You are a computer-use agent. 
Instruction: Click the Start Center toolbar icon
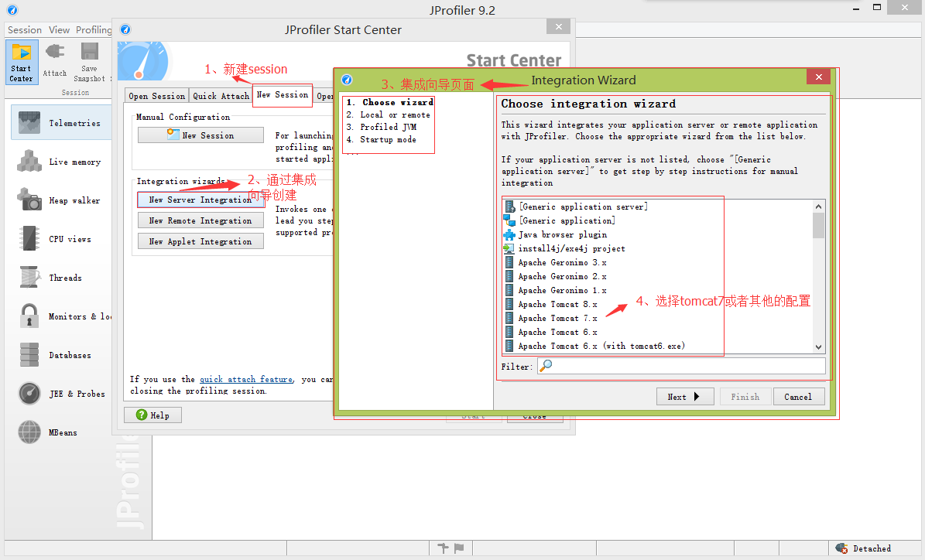coord(22,62)
